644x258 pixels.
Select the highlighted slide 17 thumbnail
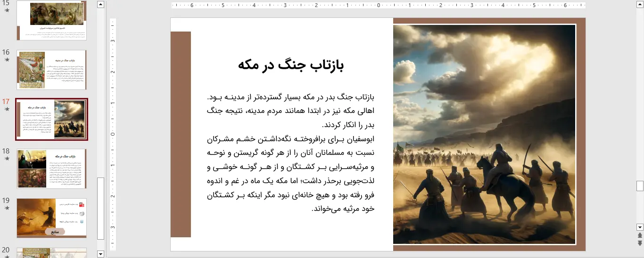tap(52, 119)
